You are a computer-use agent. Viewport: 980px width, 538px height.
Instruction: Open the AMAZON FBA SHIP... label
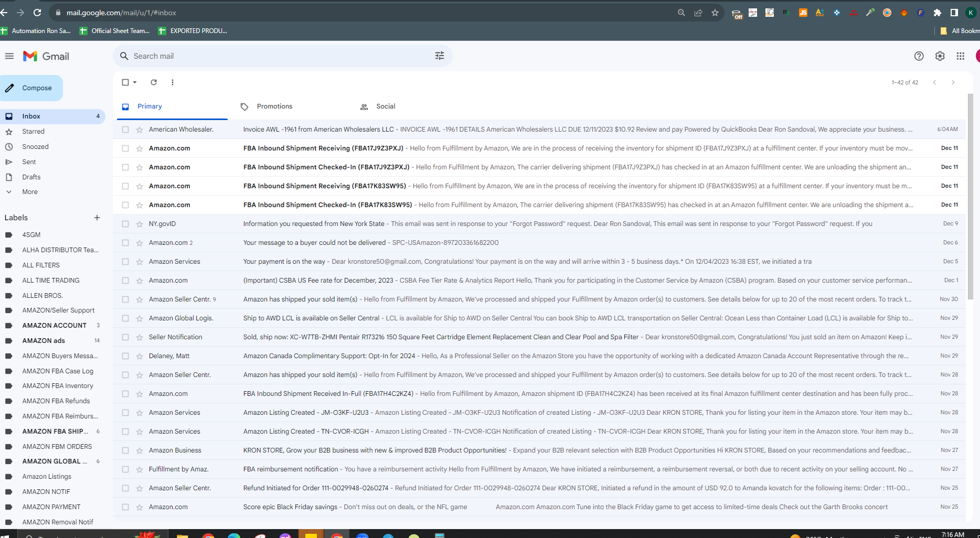(55, 432)
